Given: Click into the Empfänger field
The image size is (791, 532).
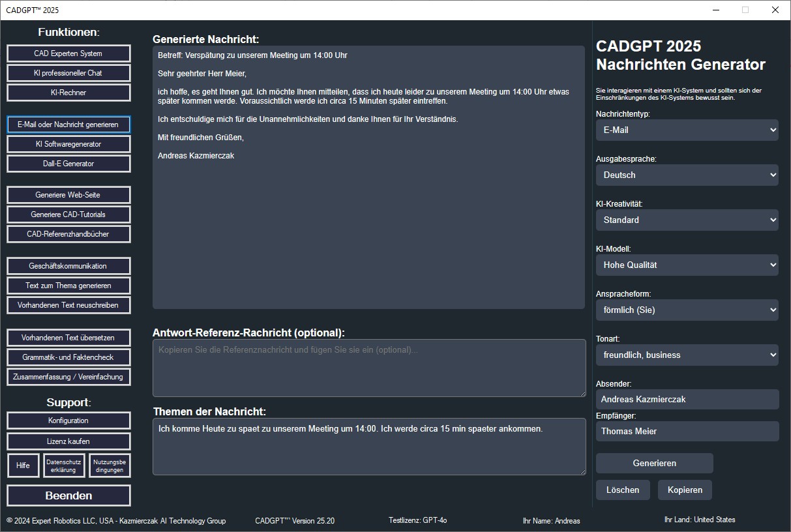Looking at the screenshot, I should (687, 431).
